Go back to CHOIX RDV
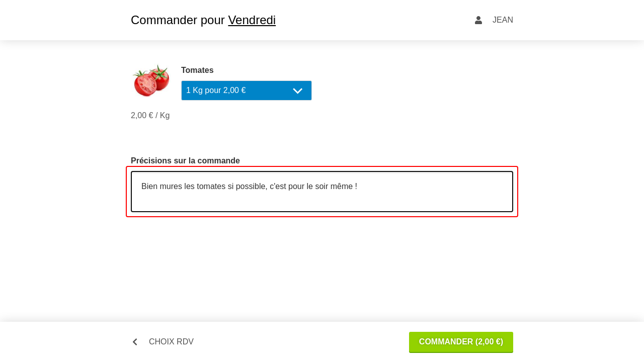This screenshot has height=362, width=644. 171,342
